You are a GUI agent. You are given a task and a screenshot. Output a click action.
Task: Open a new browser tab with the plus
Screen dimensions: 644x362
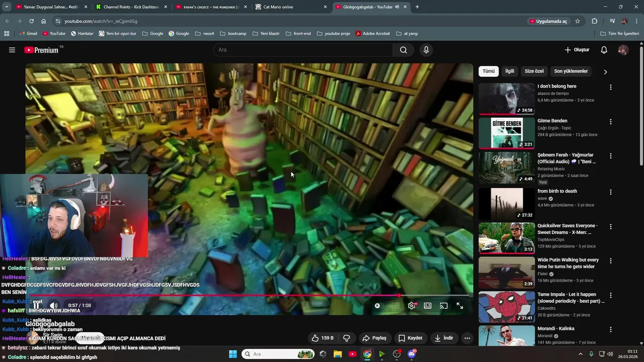[417, 7]
